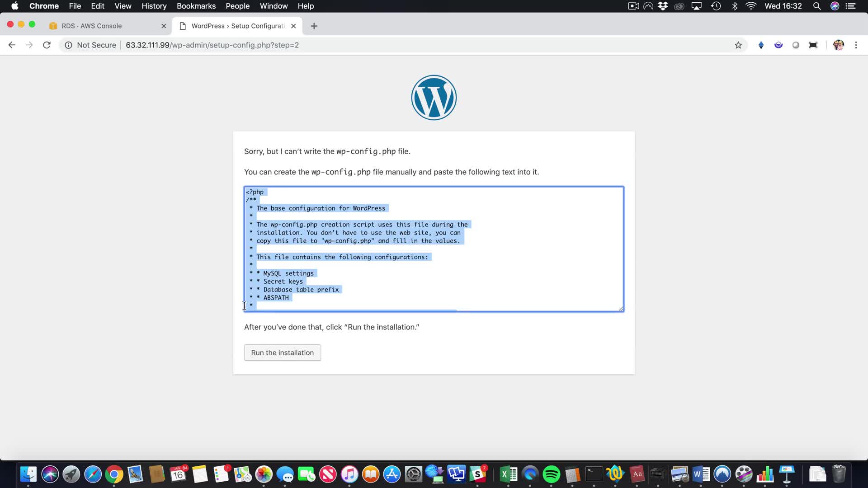This screenshot has width=868, height=488.
Task: Bookmark this page with star icon
Action: pyautogui.click(x=738, y=45)
